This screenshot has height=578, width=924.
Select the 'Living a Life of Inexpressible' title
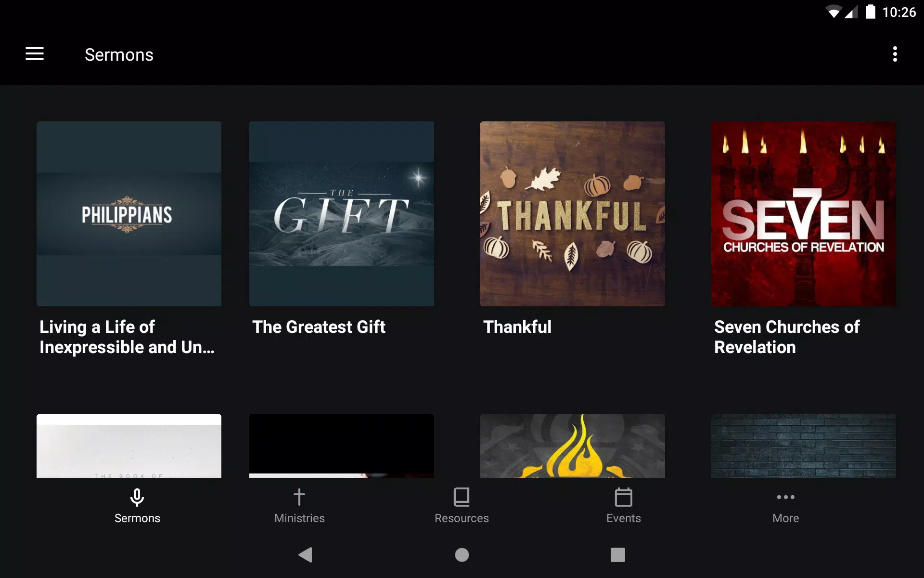(x=127, y=337)
